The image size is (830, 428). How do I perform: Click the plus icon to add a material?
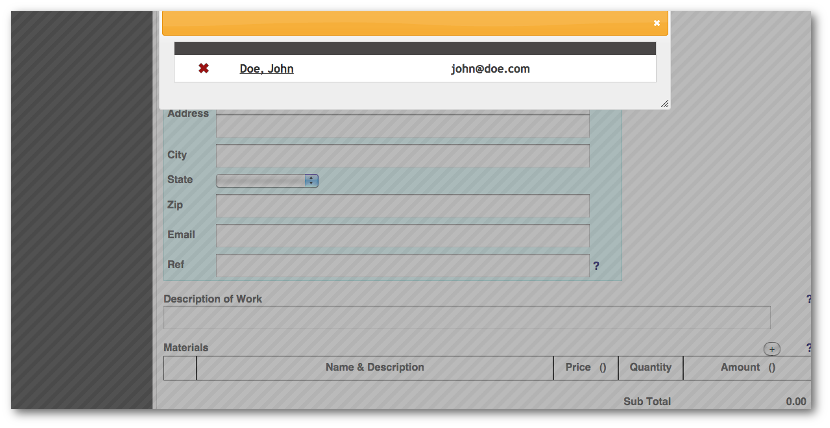(771, 349)
